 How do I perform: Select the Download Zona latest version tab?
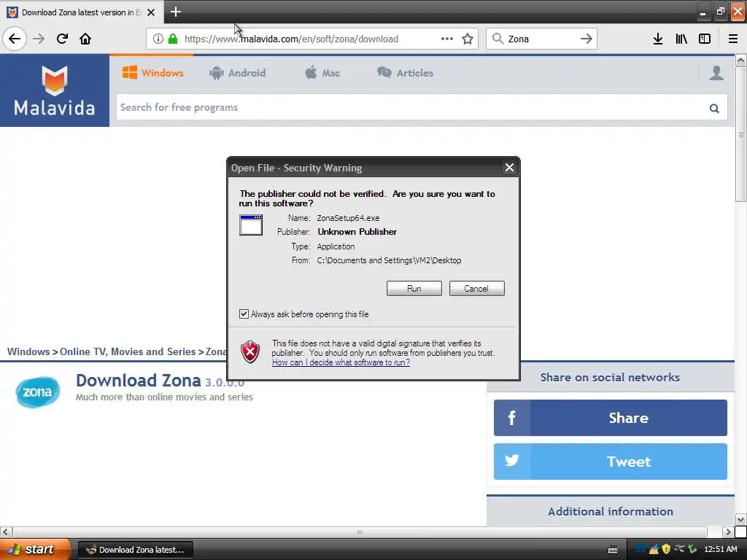pos(81,12)
